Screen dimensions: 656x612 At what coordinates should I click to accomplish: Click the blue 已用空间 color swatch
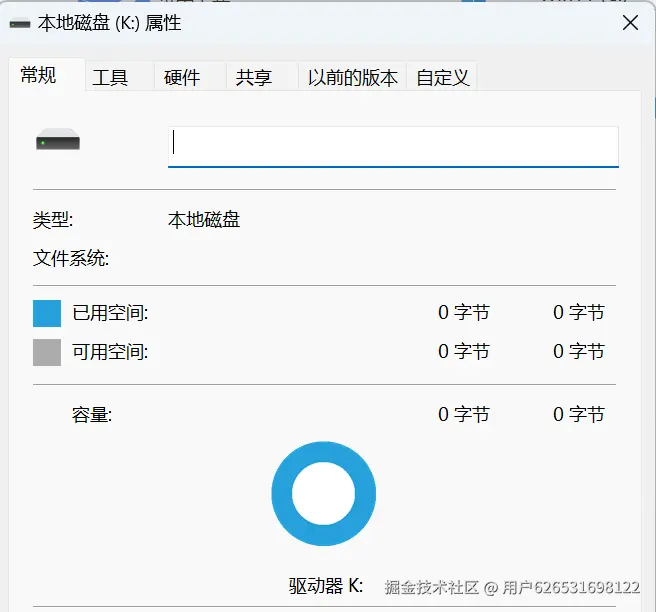(47, 313)
